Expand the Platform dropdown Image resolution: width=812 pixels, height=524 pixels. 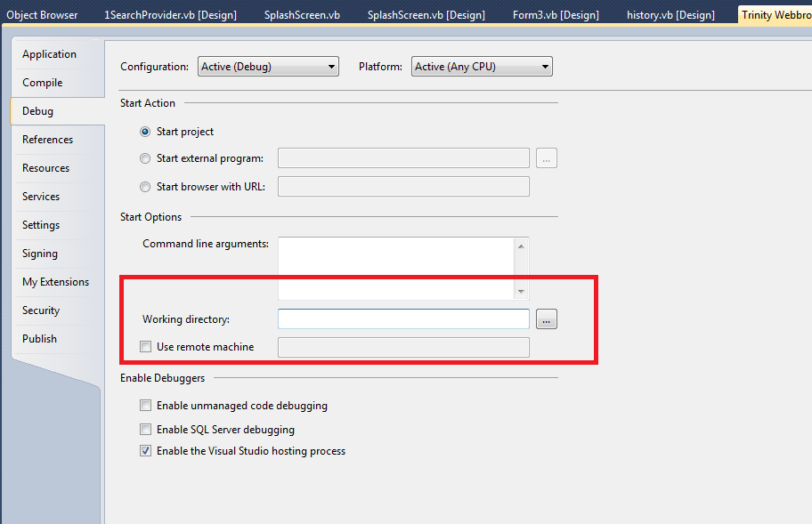(482, 67)
